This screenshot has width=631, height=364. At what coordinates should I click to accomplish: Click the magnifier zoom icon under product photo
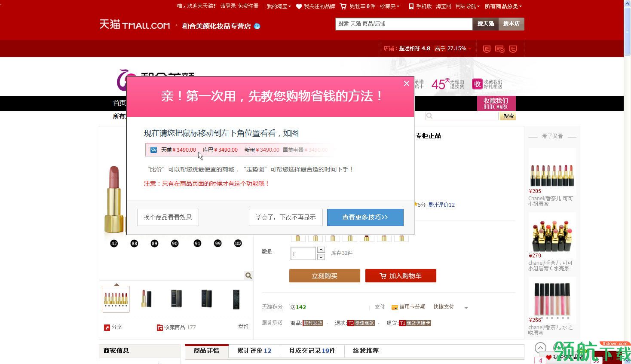coord(248,275)
